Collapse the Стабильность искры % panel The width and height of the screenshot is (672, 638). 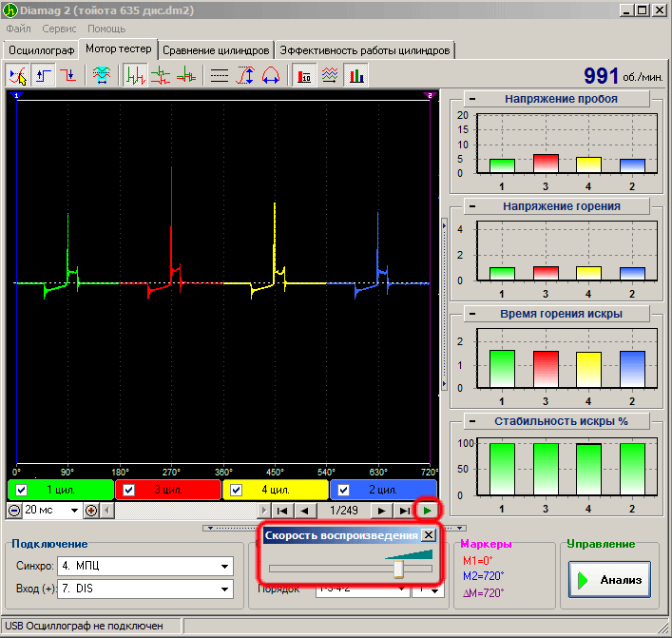click(x=472, y=421)
